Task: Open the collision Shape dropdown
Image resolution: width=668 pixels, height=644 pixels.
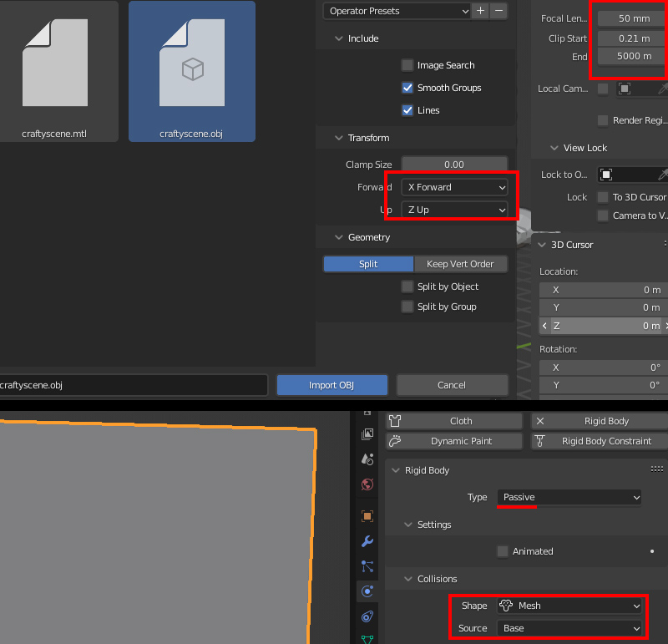Action: point(569,606)
